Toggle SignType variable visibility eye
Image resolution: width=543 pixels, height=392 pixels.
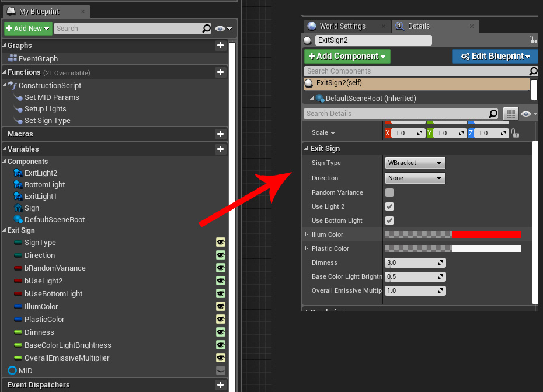[221, 242]
